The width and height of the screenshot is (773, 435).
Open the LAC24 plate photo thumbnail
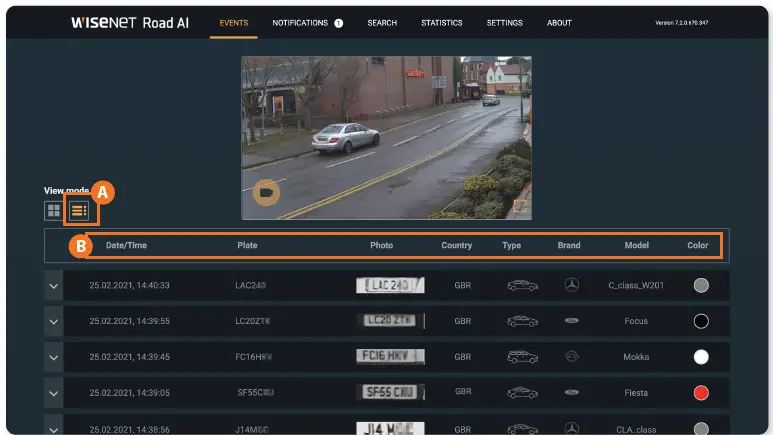click(390, 285)
